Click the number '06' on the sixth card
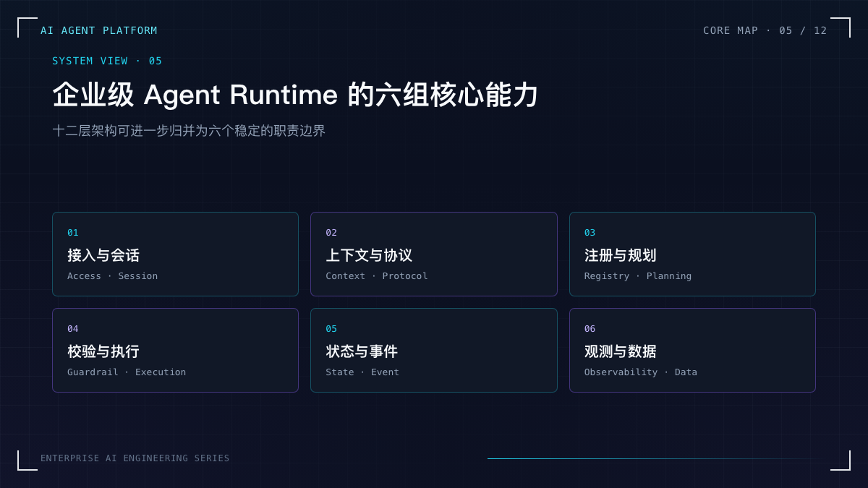The height and width of the screenshot is (488, 868). click(x=590, y=329)
